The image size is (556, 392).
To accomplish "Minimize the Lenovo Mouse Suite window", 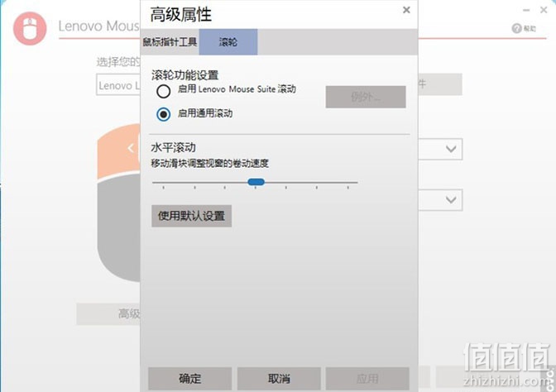I will click(526, 10).
